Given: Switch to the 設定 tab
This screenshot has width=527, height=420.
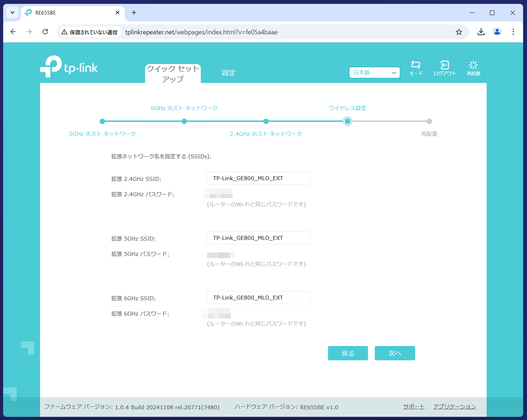Looking at the screenshot, I should pos(229,73).
